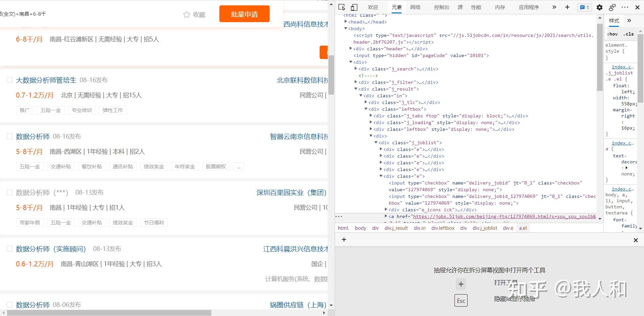The width and height of the screenshot is (644, 316).
Task: Click the elements panel scroll-down arrow
Action: [x=600, y=219]
